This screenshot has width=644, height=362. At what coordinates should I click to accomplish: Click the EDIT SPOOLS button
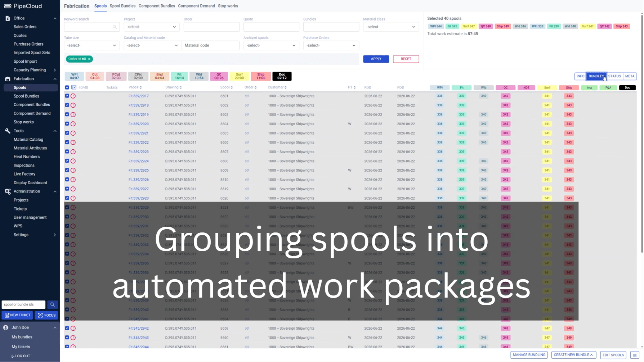pos(613,355)
